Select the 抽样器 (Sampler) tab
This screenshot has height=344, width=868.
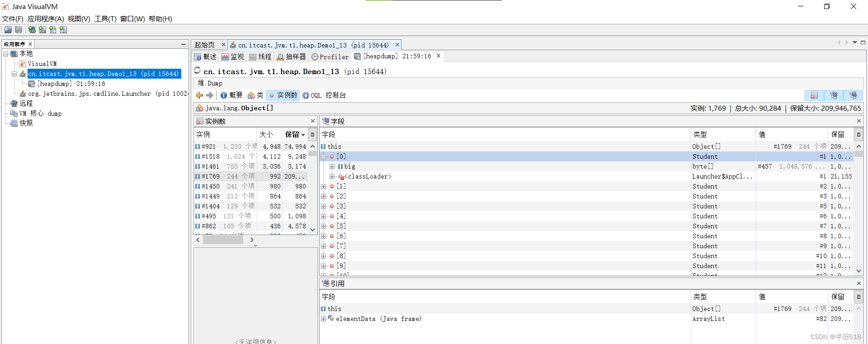click(x=291, y=57)
